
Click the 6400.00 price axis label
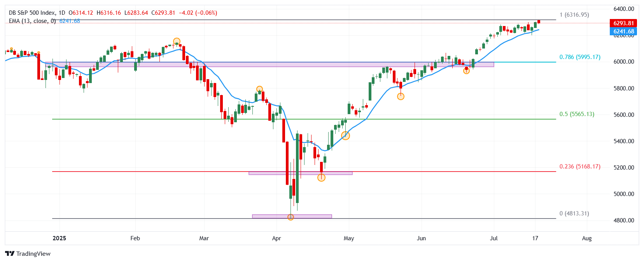pyautogui.click(x=624, y=9)
